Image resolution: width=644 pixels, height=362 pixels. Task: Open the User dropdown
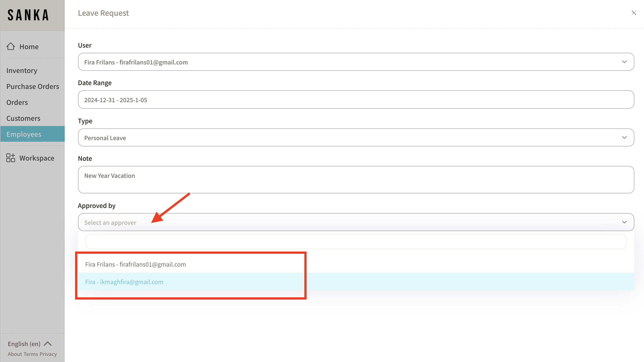356,62
